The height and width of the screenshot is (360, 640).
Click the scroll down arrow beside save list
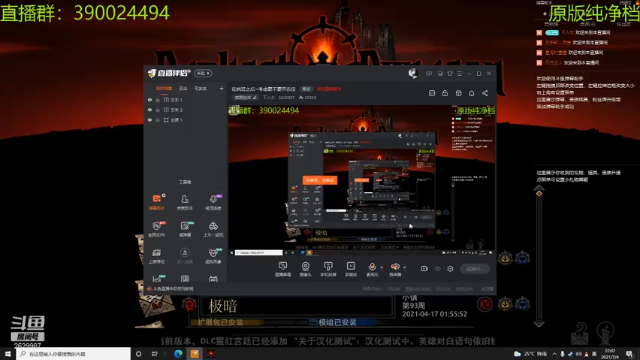pos(539,323)
